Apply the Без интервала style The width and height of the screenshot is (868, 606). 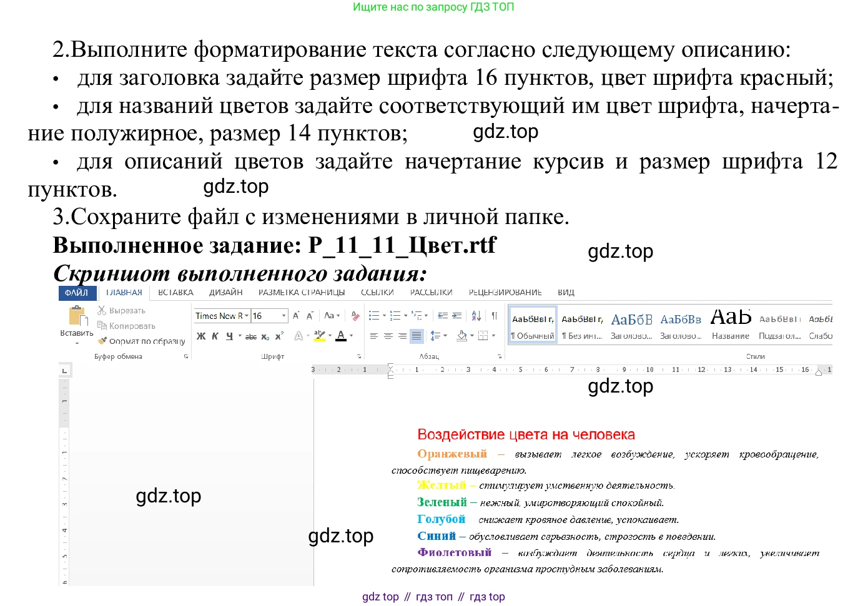[x=582, y=325]
